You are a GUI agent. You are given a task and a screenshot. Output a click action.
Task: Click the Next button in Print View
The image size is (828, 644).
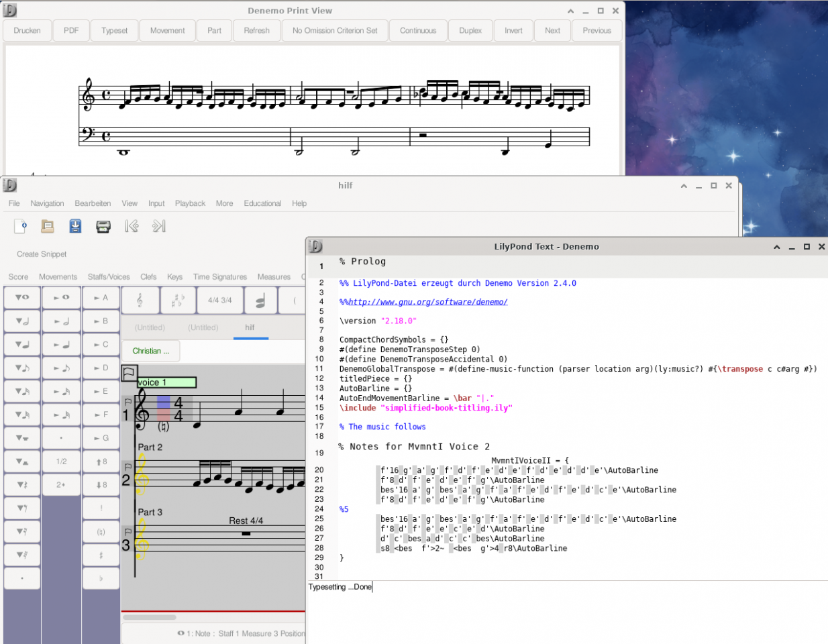tap(553, 31)
